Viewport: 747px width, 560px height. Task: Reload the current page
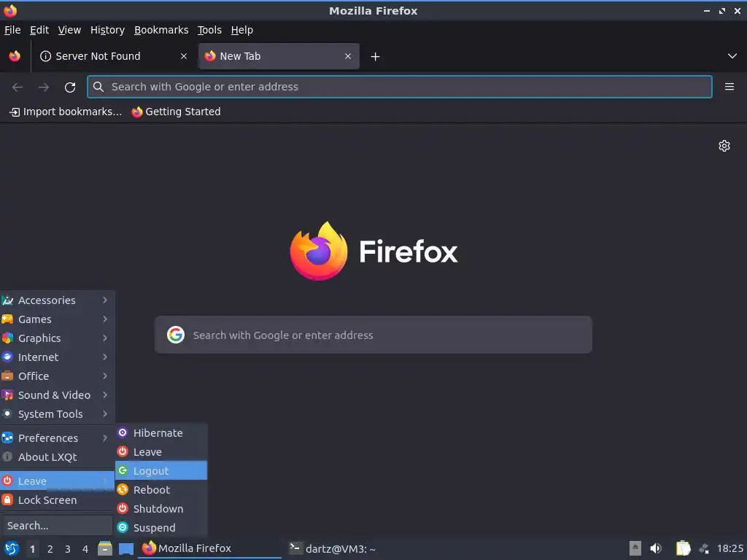click(70, 87)
